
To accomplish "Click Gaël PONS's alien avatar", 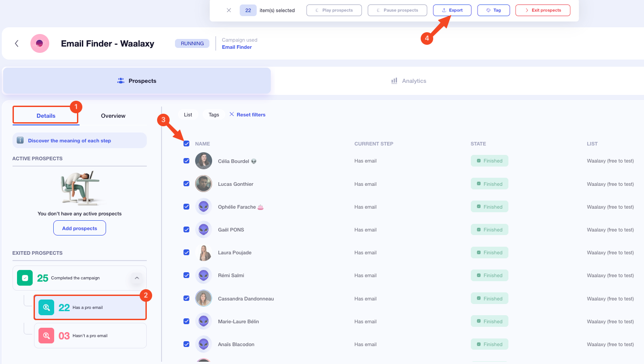I will tap(204, 229).
